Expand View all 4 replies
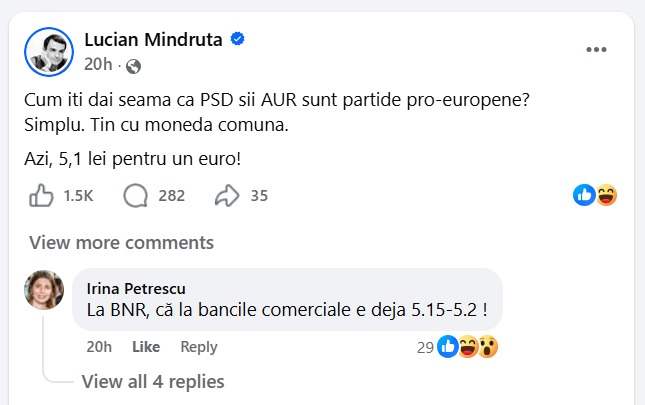Viewport: 645px width, 405px height. 152,381
